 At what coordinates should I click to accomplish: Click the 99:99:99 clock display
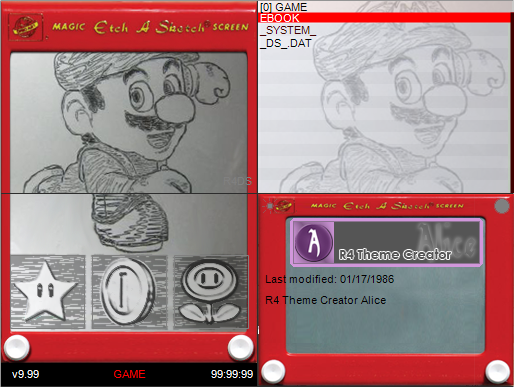tap(232, 374)
